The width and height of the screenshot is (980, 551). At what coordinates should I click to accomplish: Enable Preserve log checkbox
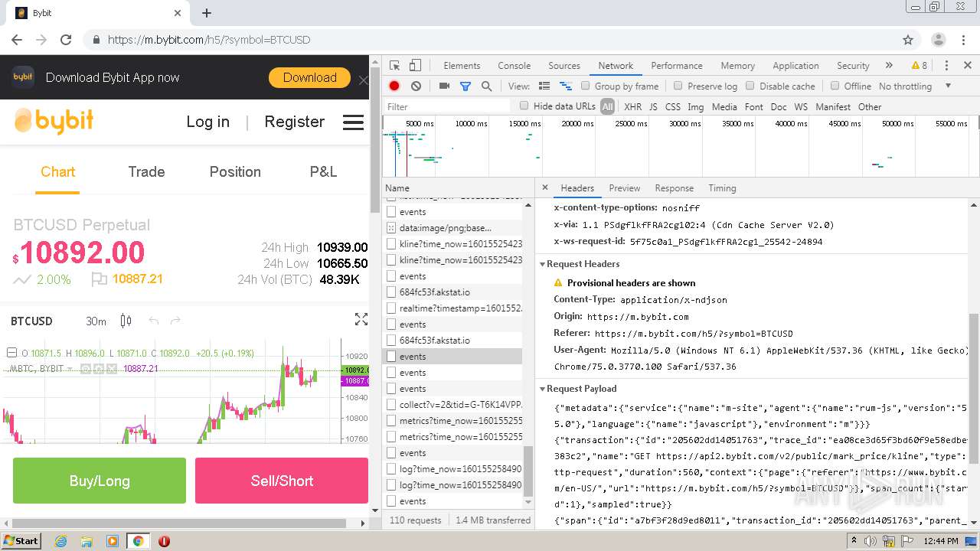(678, 86)
